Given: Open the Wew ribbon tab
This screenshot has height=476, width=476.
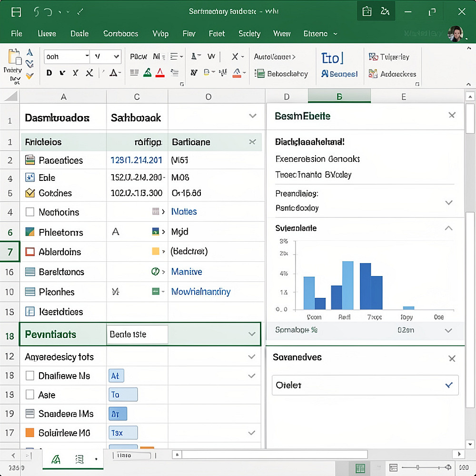Looking at the screenshot, I should tap(282, 33).
